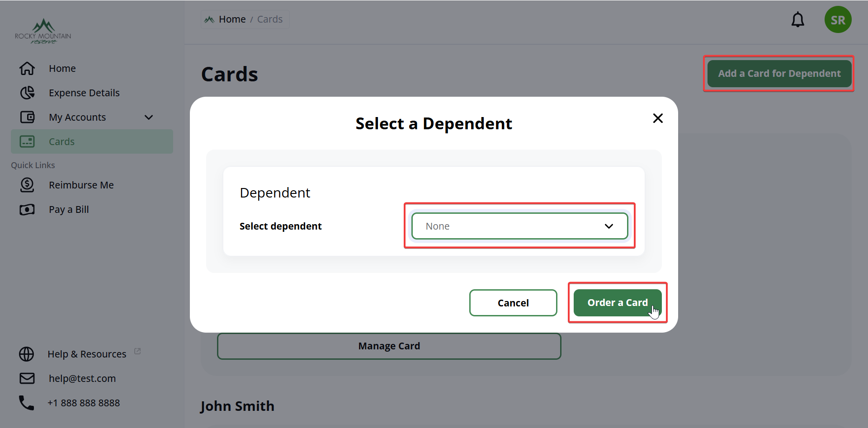Cancel the Select a Dependent dialog
Screen dimensions: 868x428
(513, 303)
